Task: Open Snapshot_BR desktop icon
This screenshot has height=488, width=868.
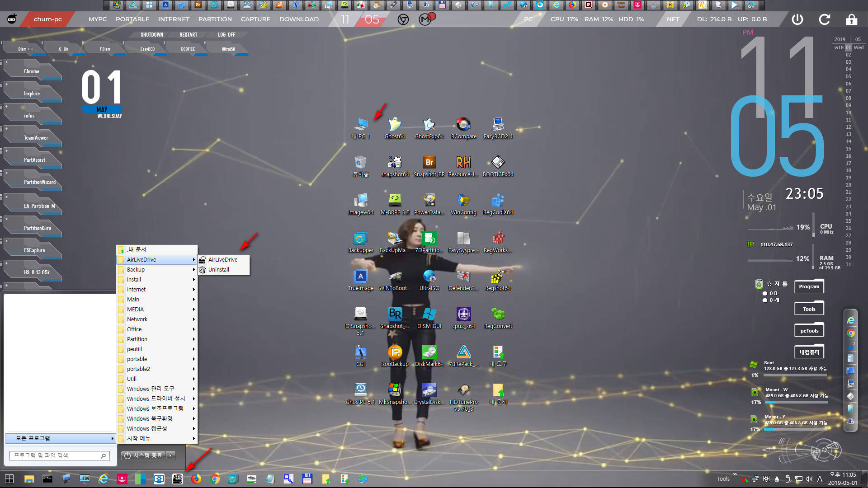Action: click(x=429, y=166)
